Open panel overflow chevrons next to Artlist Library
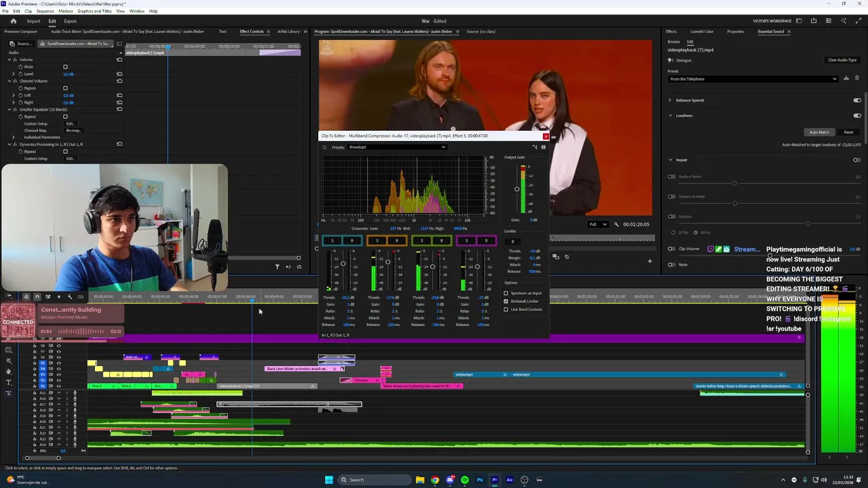 click(306, 32)
